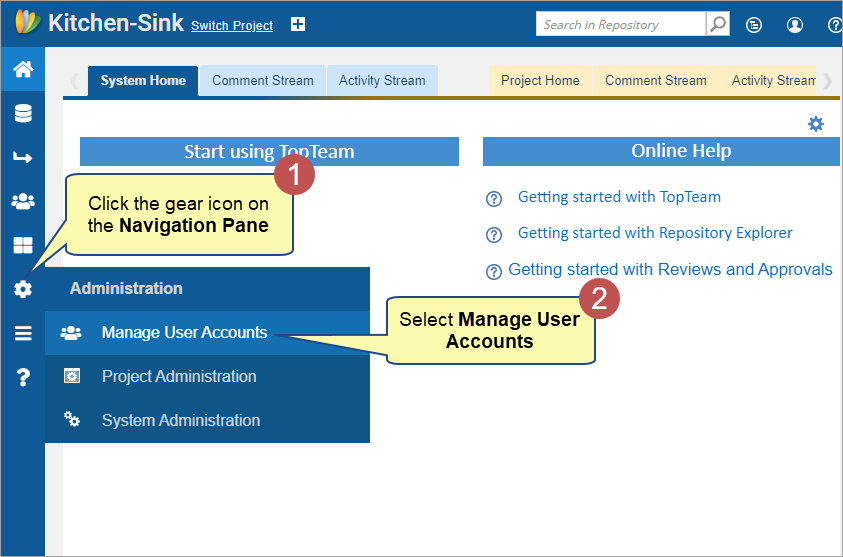Click the Manage User Accounts people icon
Image resolution: width=843 pixels, height=557 pixels.
[x=71, y=333]
